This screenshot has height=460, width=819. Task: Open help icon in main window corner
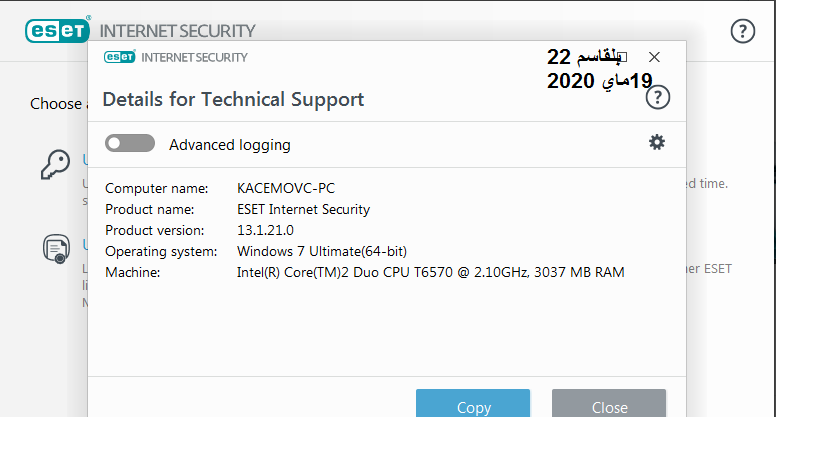coord(742,31)
